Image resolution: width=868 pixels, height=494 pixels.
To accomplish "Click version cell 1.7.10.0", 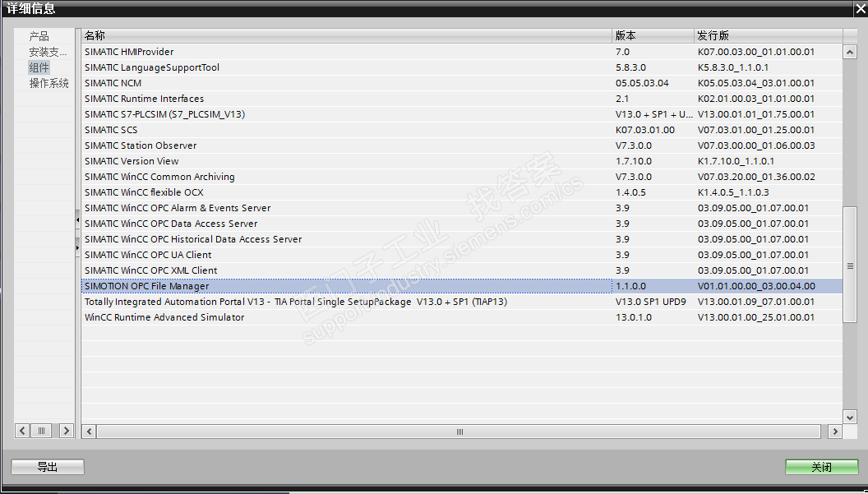I will tap(633, 160).
